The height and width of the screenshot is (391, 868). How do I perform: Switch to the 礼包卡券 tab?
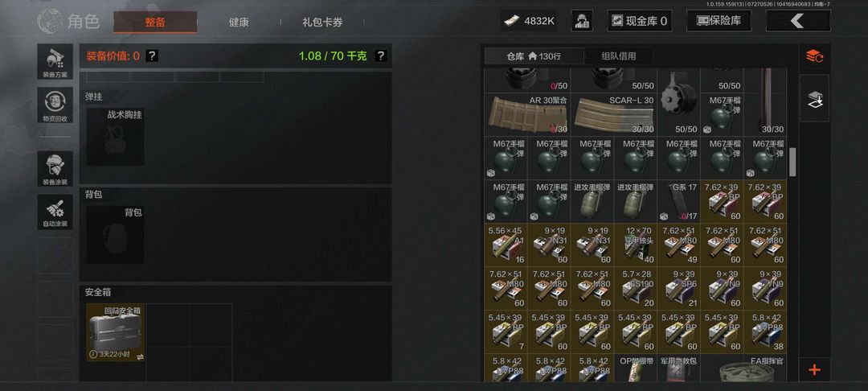coord(322,23)
